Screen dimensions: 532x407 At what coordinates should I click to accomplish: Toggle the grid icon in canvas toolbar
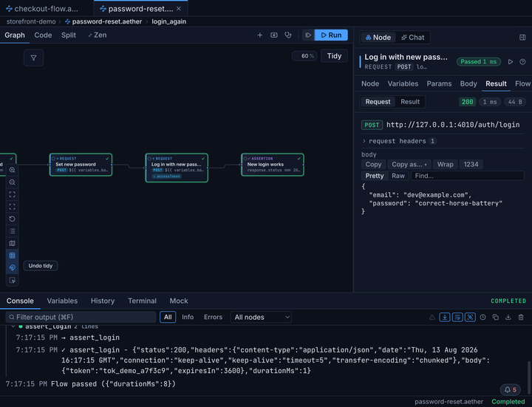click(x=13, y=256)
